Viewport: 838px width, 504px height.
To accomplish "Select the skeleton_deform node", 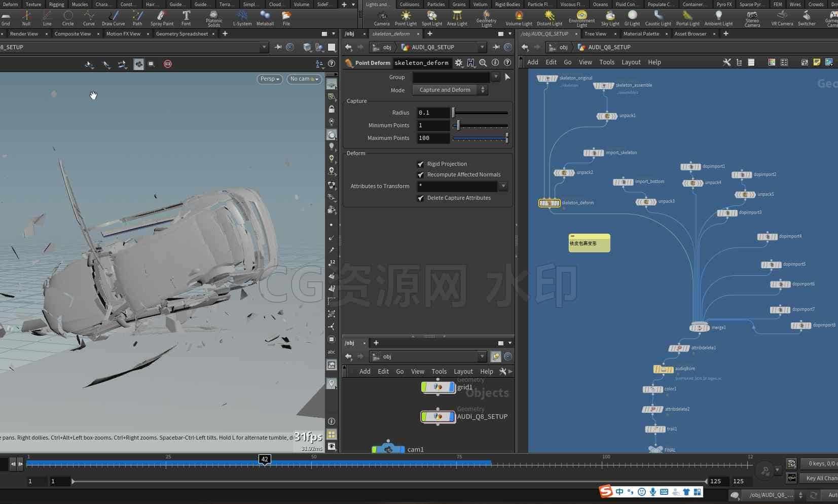I will click(x=549, y=203).
